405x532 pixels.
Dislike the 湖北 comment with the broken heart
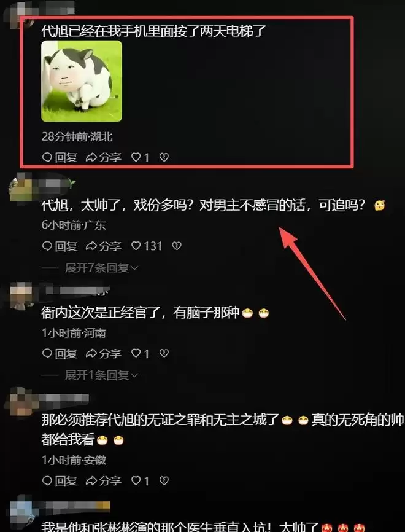(x=164, y=157)
